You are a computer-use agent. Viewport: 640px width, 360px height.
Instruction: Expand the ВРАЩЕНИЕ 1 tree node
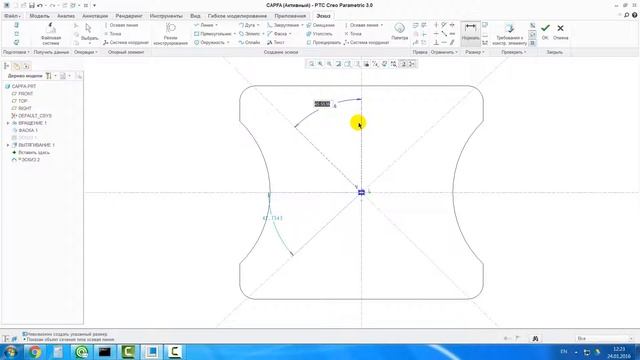[8, 123]
